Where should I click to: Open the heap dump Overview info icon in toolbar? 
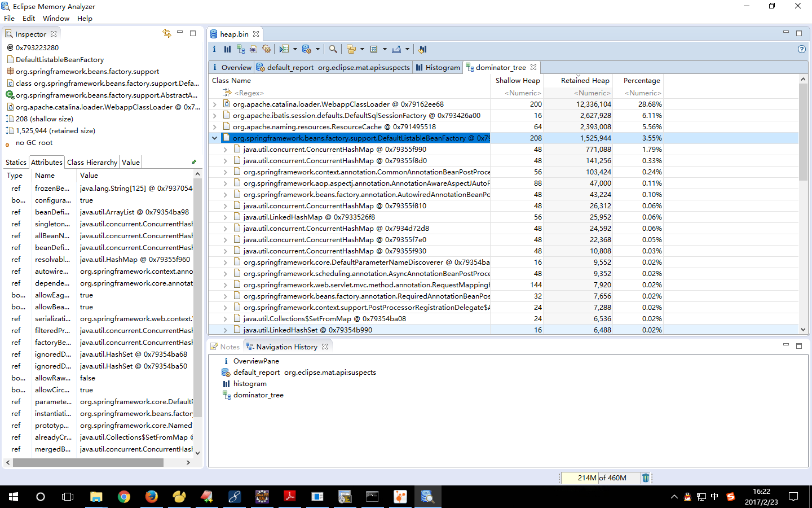214,49
